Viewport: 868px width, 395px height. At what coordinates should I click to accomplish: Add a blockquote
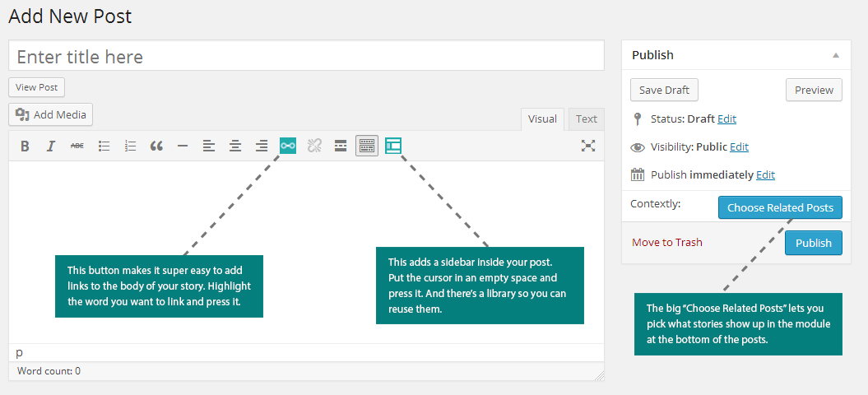[156, 146]
